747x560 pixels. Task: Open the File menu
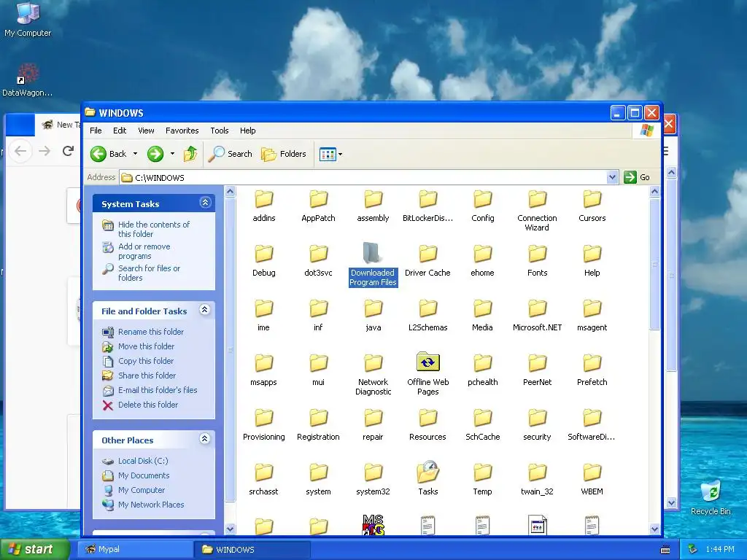click(x=96, y=131)
